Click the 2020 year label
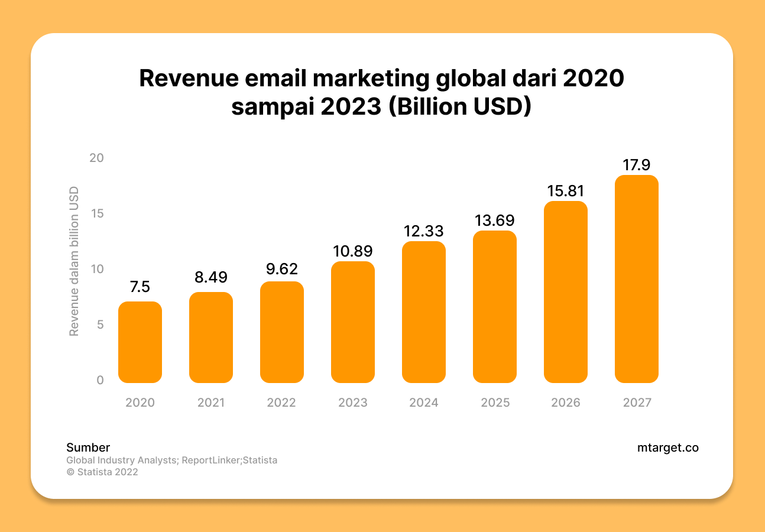 click(x=140, y=403)
